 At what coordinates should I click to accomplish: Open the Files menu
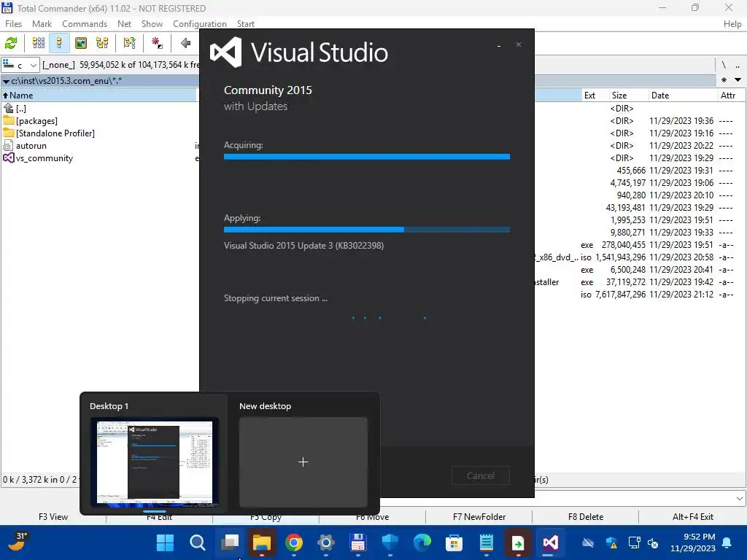pos(13,24)
